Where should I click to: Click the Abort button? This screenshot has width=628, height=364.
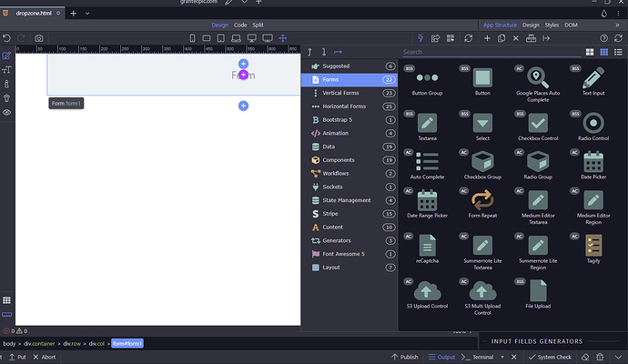(x=44, y=357)
